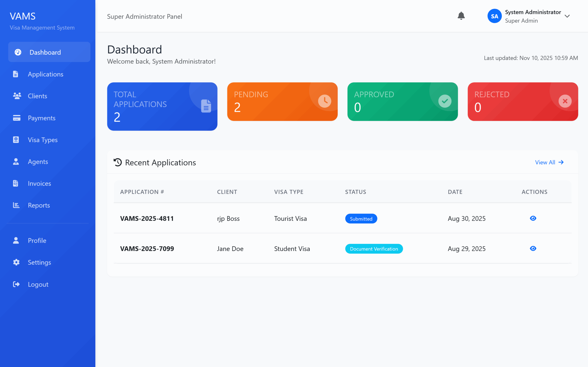Click the View All link
This screenshot has width=588, height=367.
549,162
